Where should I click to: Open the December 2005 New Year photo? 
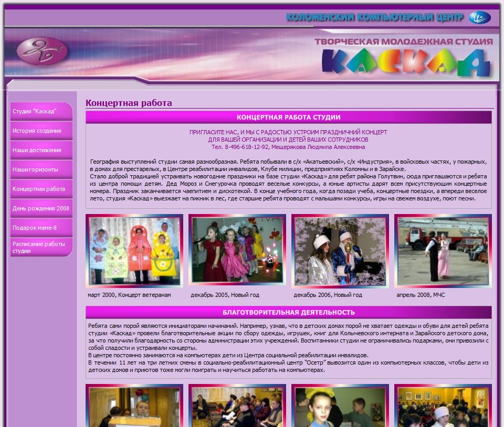point(237,250)
